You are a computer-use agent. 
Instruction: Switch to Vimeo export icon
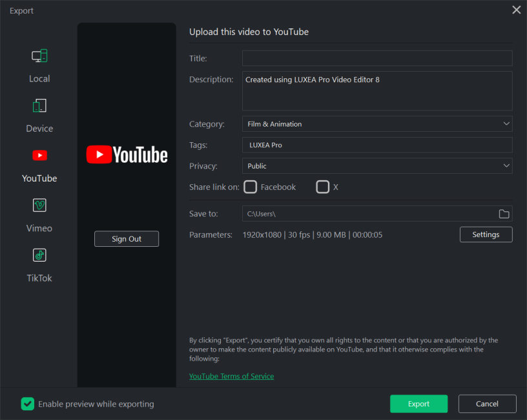39,205
